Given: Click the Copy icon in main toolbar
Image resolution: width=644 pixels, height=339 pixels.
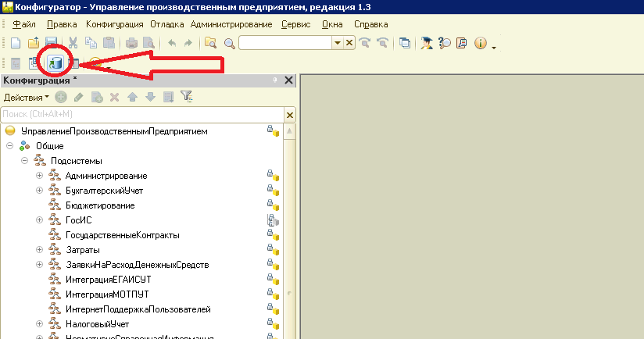Looking at the screenshot, I should (x=91, y=43).
